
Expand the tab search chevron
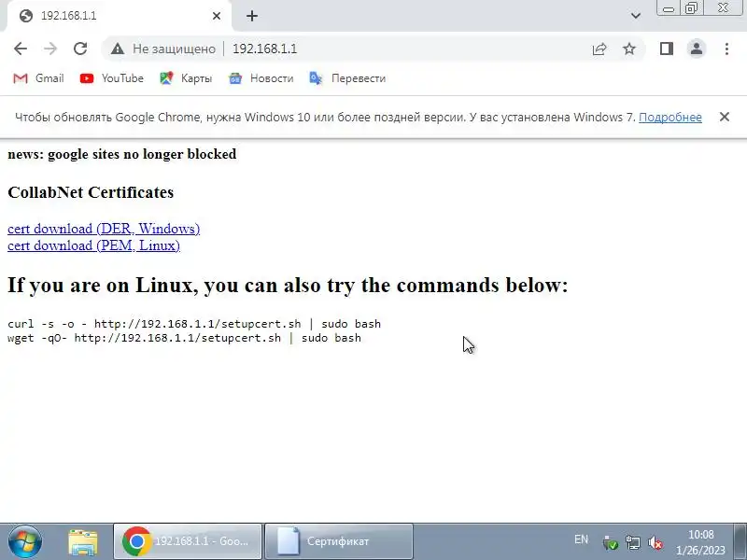pyautogui.click(x=636, y=16)
